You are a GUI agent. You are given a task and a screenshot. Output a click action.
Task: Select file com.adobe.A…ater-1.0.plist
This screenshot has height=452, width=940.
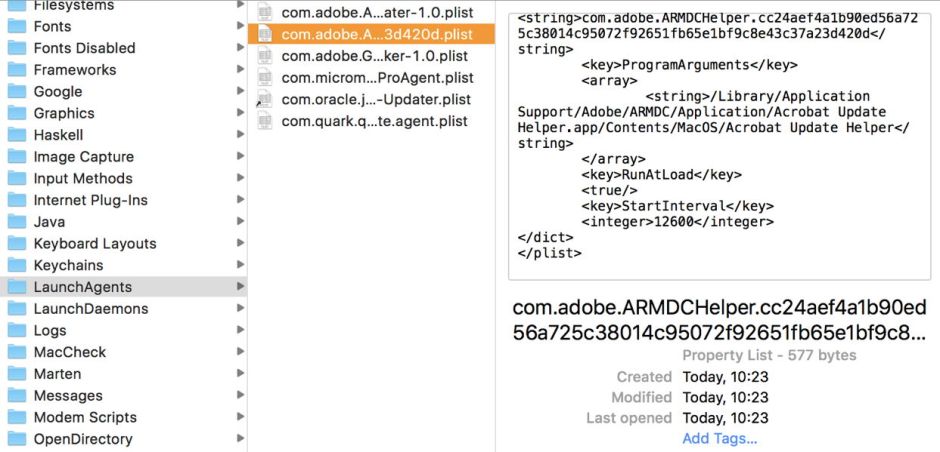point(378,13)
